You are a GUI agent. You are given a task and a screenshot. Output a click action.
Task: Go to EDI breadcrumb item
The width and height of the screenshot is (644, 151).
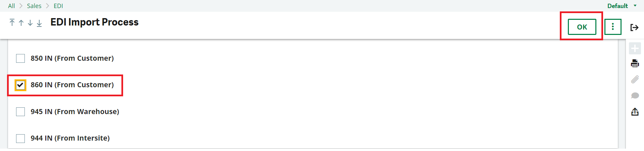click(x=58, y=6)
